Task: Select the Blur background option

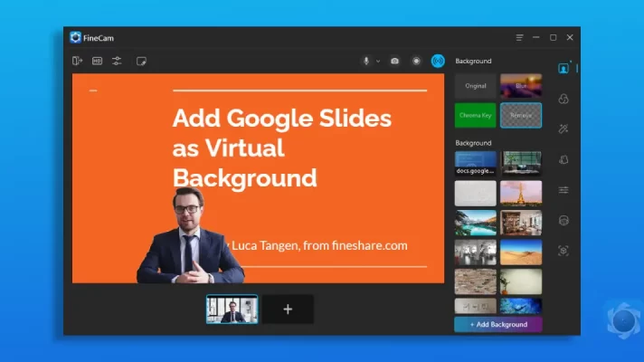Action: coord(521,86)
